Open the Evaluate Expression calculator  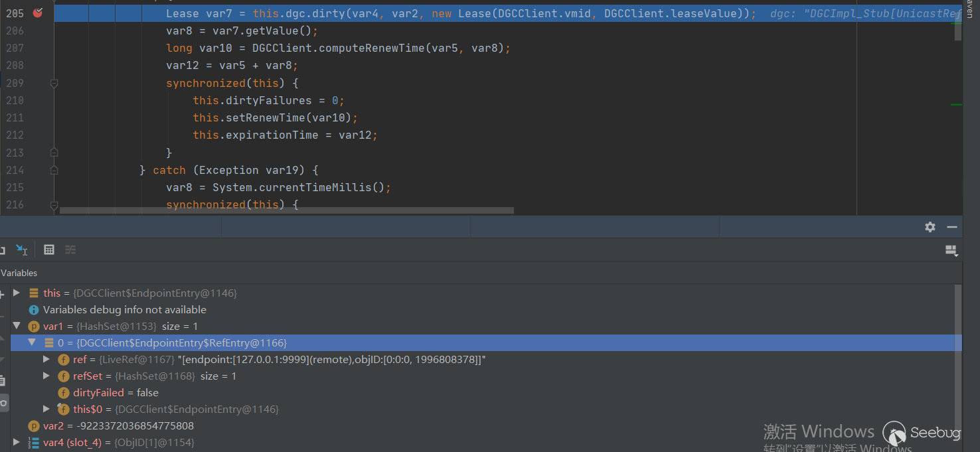[49, 250]
